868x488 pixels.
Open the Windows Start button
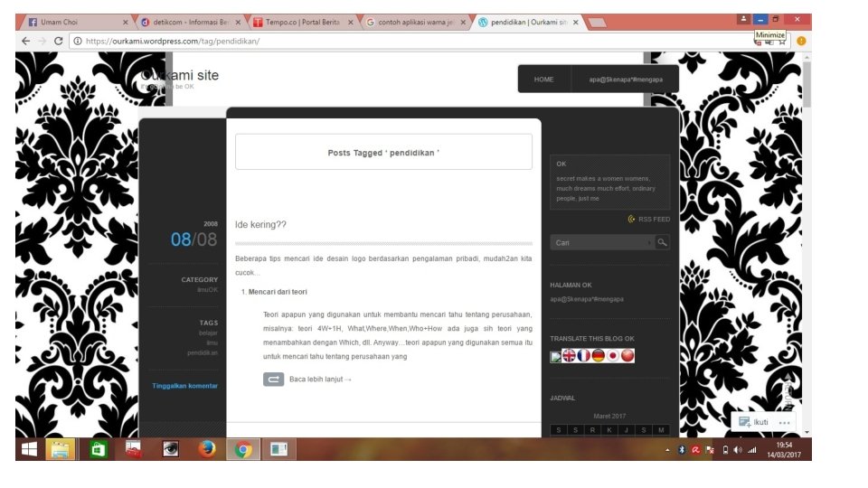pyautogui.click(x=29, y=449)
